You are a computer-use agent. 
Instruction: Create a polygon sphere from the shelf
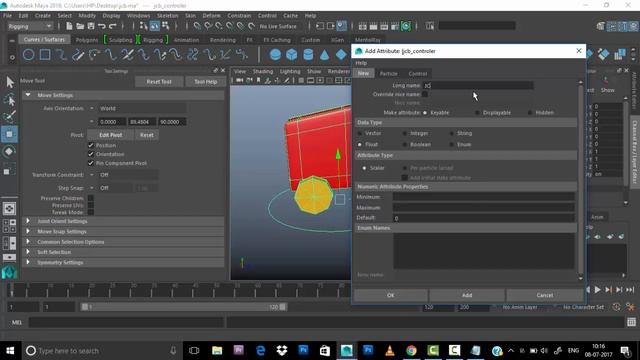[x=276, y=54]
